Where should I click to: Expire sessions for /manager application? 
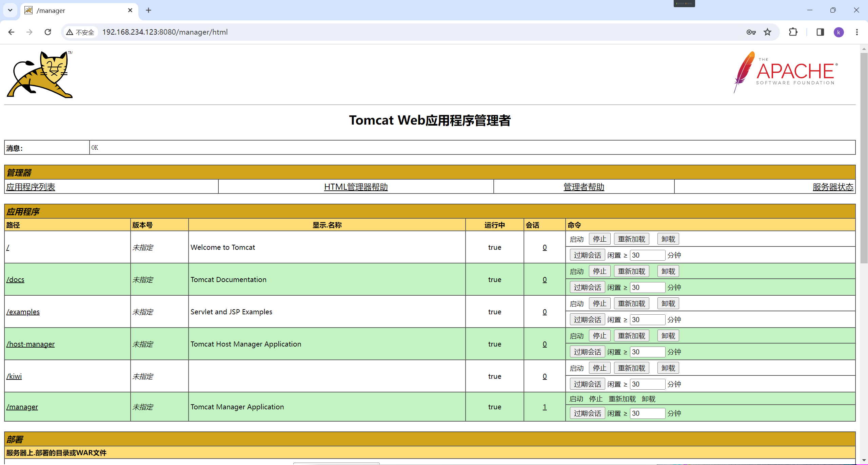[x=587, y=413]
